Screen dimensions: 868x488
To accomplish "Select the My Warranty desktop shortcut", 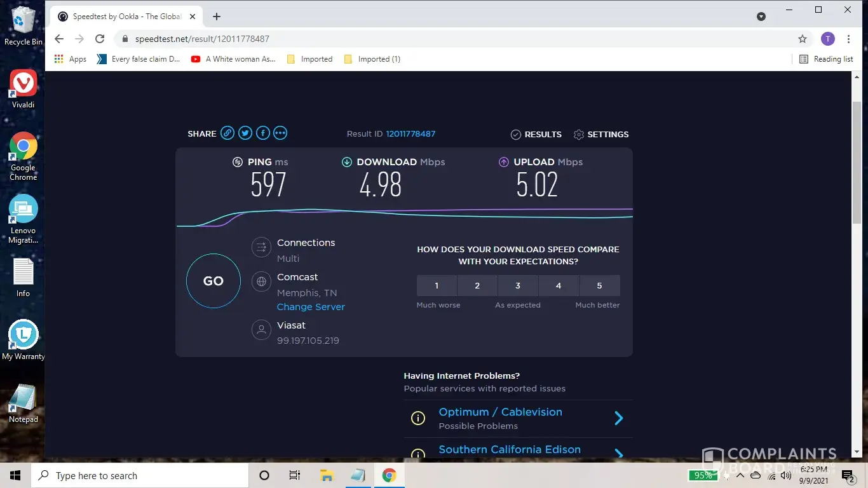I will (x=24, y=341).
